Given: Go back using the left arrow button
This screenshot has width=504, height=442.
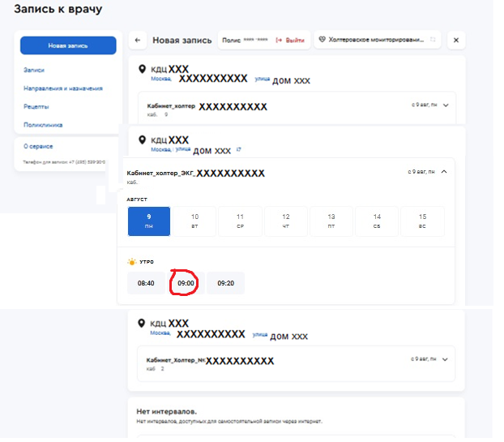Looking at the screenshot, I should tap(138, 41).
